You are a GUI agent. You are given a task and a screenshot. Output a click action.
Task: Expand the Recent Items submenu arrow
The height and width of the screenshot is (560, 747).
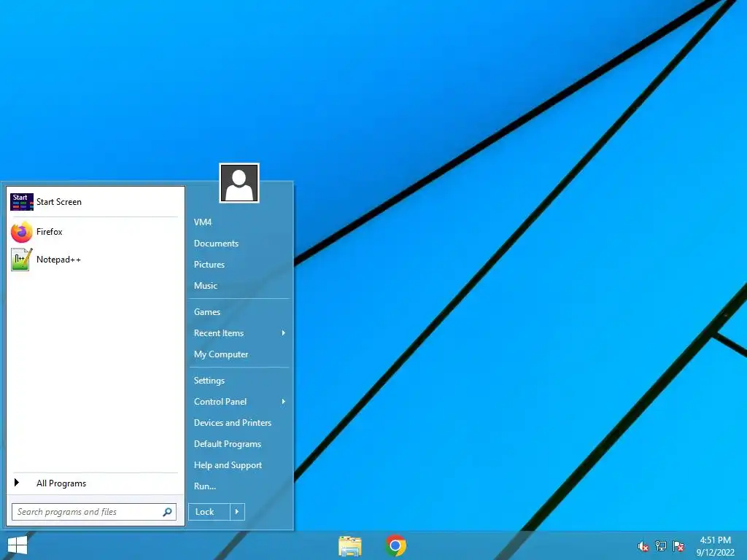coord(284,332)
